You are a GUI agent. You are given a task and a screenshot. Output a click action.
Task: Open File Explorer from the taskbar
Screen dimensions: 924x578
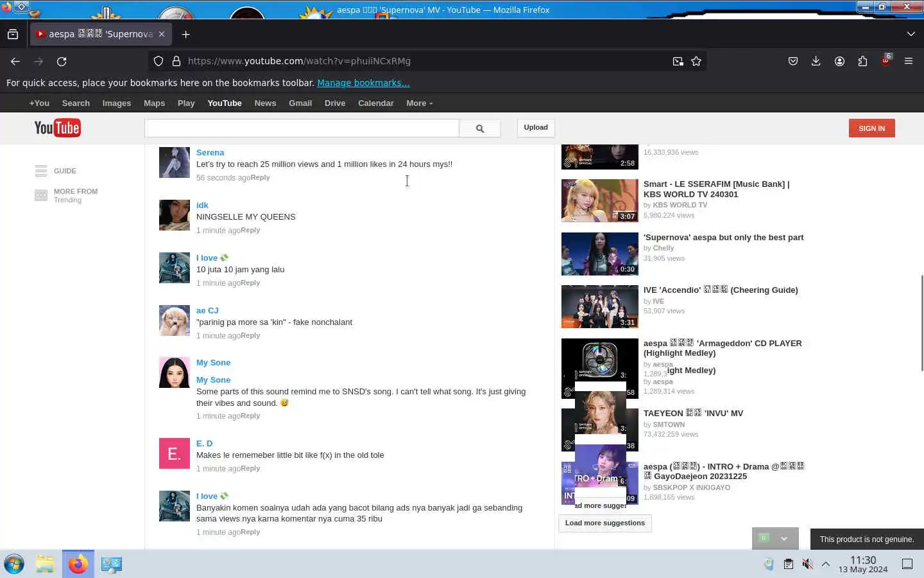click(x=45, y=564)
